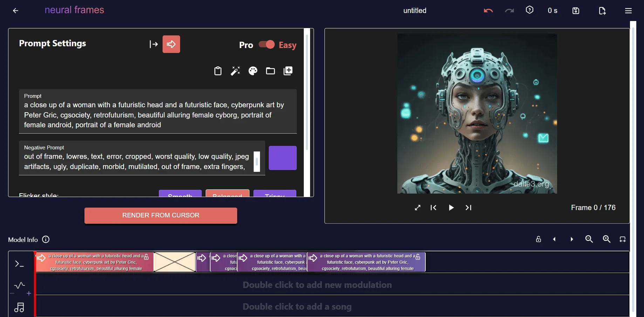Expand Model Info details via the info icon
Image resolution: width=644 pixels, height=317 pixels.
coord(46,240)
